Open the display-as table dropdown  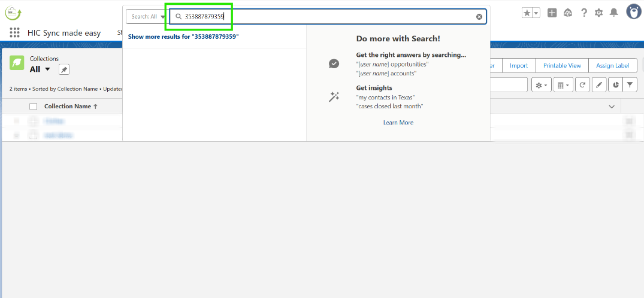(564, 86)
